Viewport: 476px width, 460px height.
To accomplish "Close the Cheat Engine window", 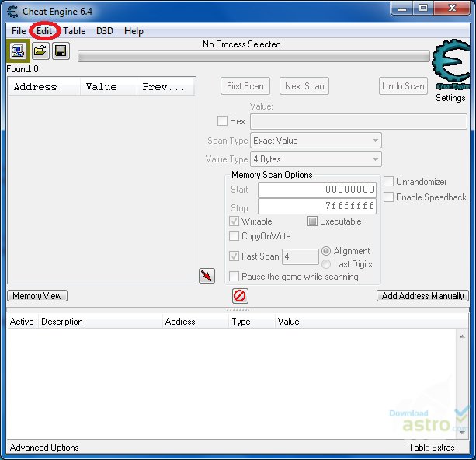I will (452, 9).
